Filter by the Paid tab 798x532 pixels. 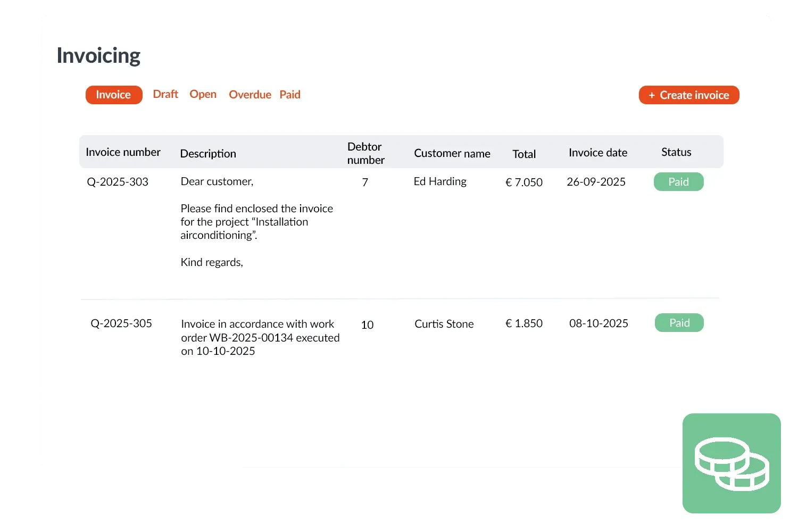point(290,95)
